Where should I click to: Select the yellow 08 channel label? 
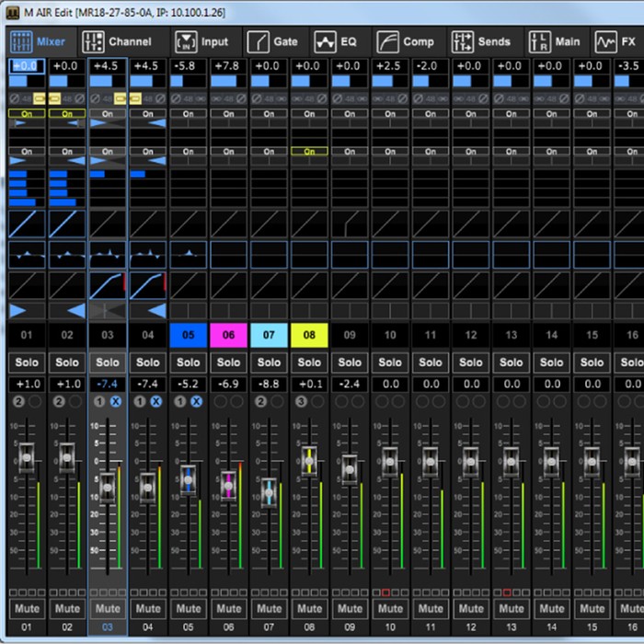[309, 335]
